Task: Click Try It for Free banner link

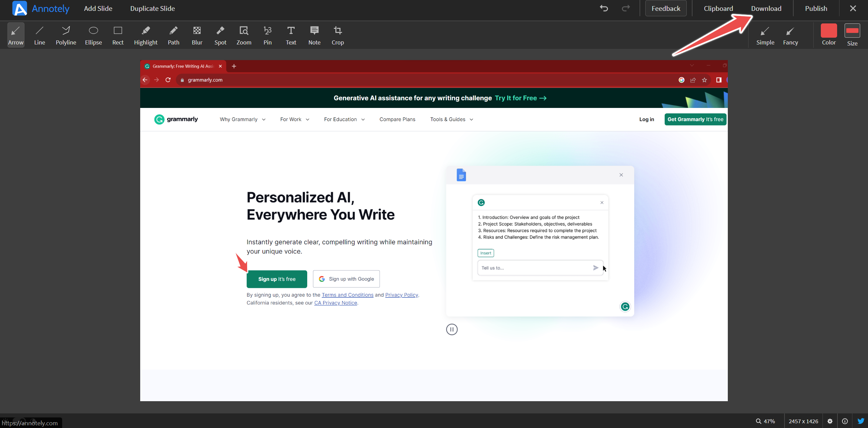Action: [520, 98]
